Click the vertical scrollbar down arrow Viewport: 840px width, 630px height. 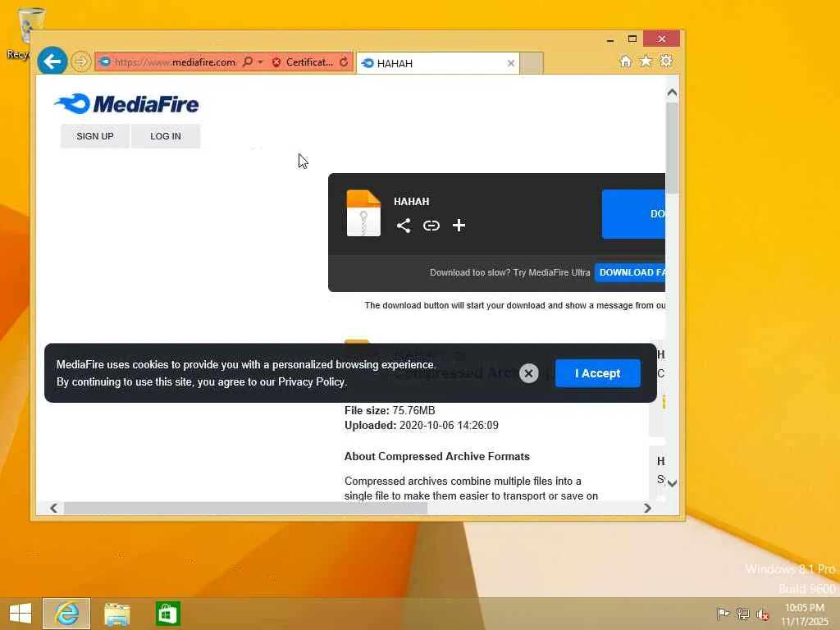click(673, 483)
